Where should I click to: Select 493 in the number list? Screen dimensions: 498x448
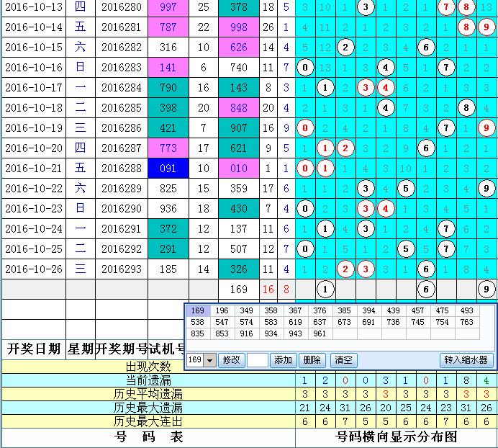coord(466,310)
